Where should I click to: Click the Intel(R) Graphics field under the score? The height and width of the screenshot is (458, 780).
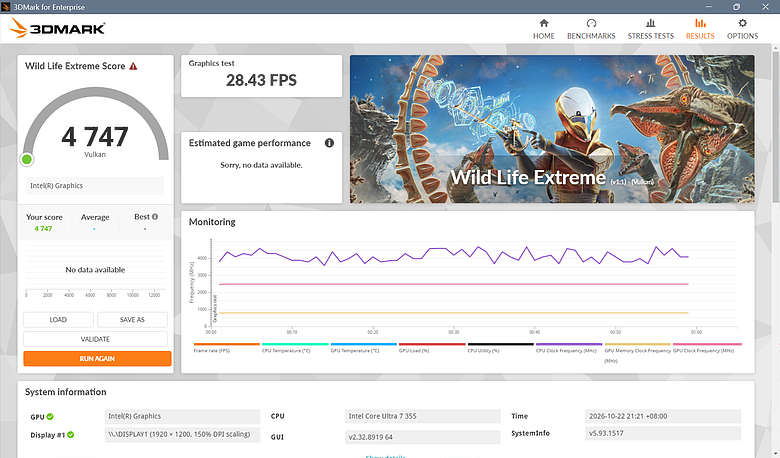tap(95, 186)
